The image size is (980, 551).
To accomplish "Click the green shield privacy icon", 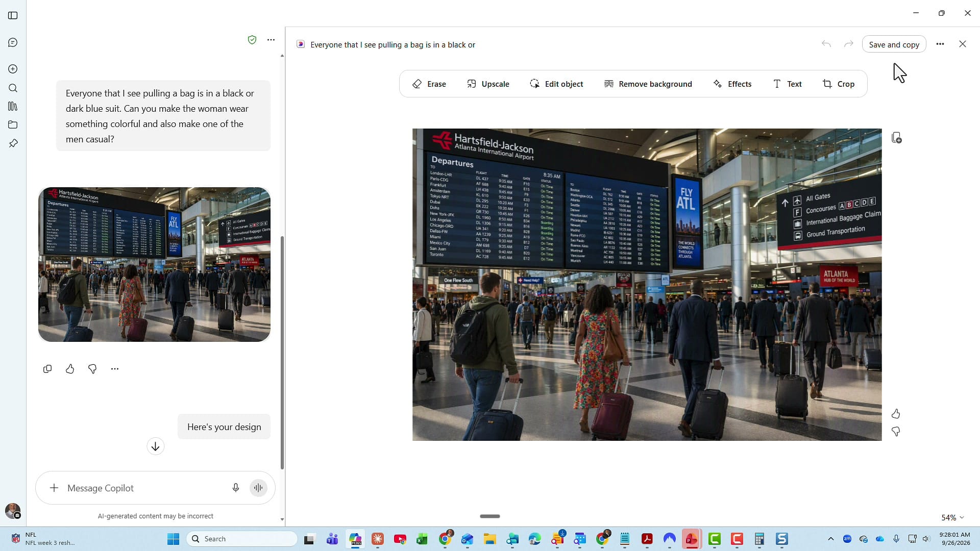I will point(252,40).
